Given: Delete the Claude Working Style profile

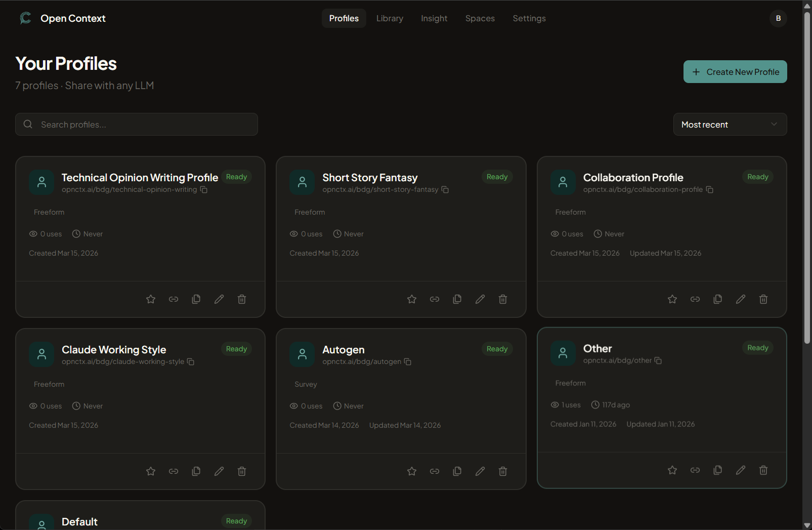Looking at the screenshot, I should coord(242,471).
